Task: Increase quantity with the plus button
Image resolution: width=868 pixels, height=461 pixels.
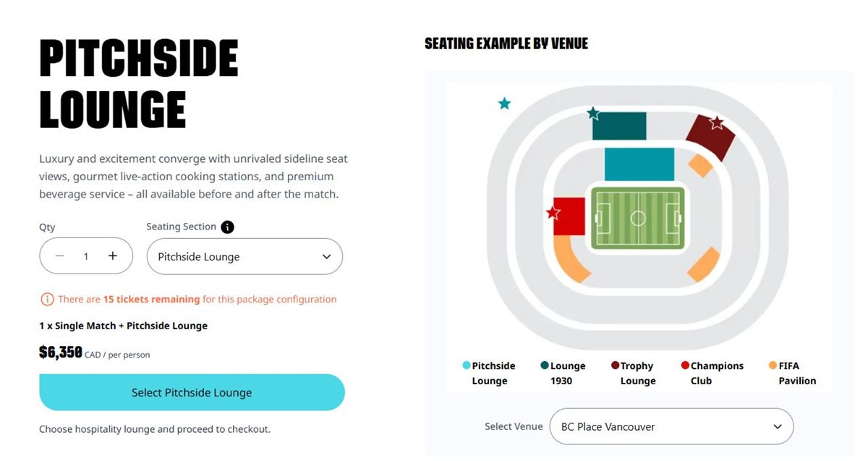Action: (113, 256)
